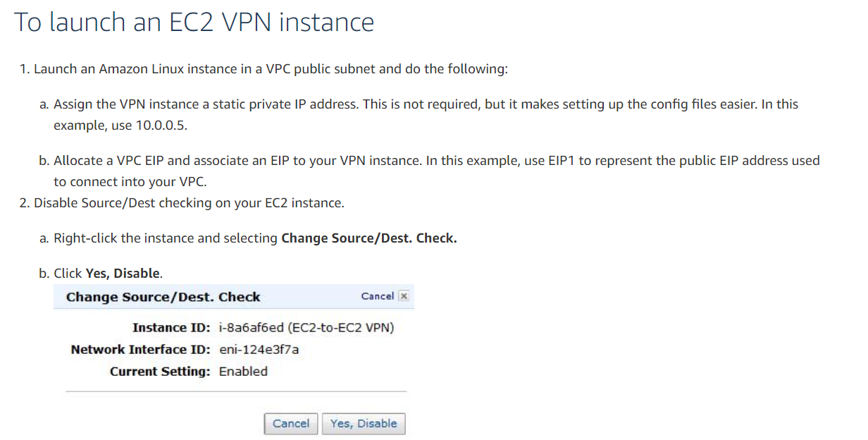Close the dialog using the X icon
868x440 pixels.
pos(404,296)
